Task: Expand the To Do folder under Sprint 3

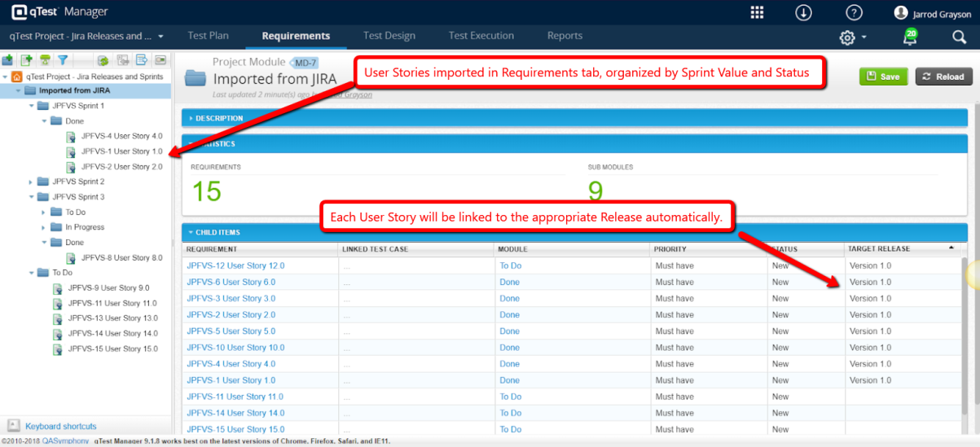Action: 45,213
